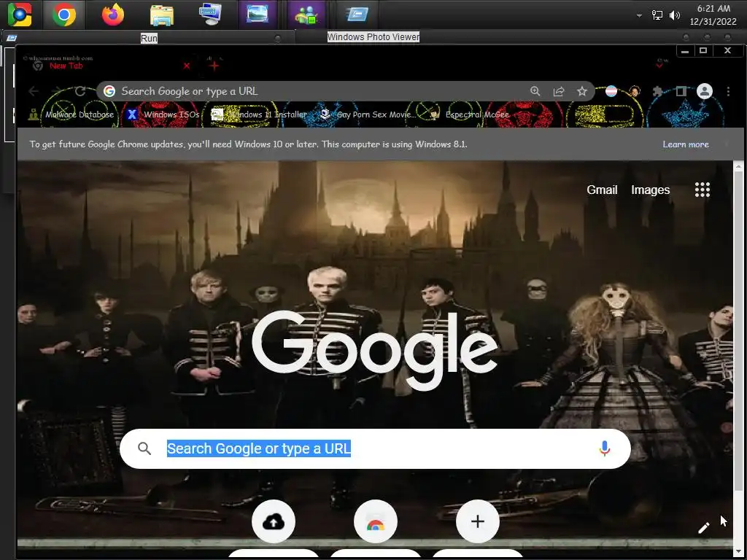Open the Google apps grid icon
747x560 pixels.
[703, 190]
